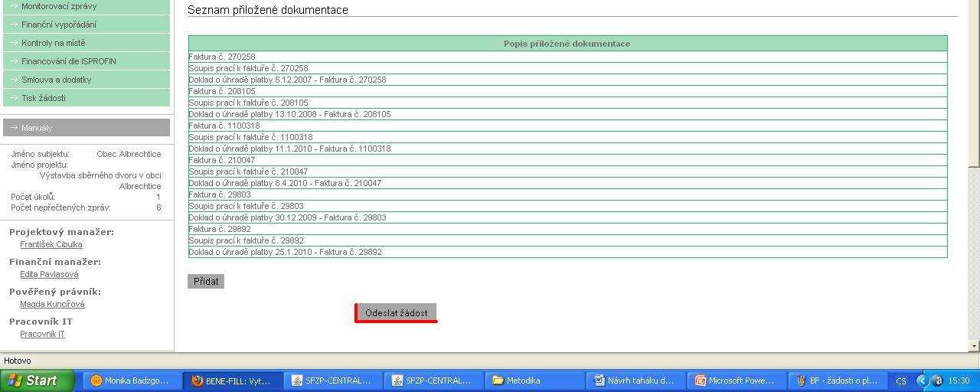Open the Windows Start menu
Viewport: 980px width, 392px height.
coord(38,381)
